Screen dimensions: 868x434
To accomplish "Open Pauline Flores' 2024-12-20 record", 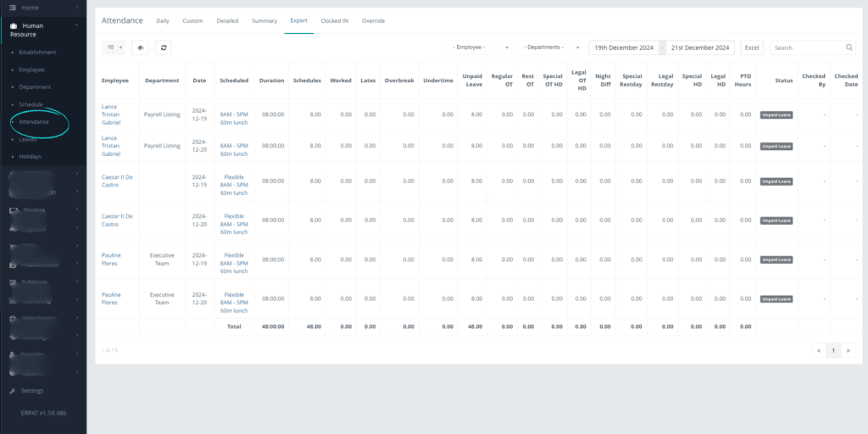I will (x=111, y=298).
